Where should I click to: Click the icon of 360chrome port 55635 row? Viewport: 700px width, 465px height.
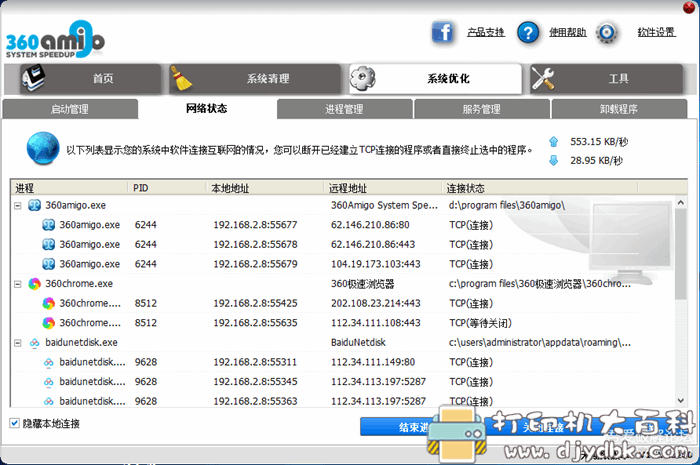pos(49,323)
